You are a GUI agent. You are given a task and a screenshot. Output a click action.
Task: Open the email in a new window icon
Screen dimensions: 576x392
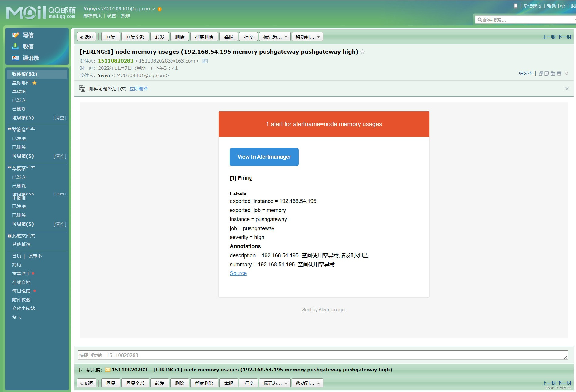tap(541, 73)
